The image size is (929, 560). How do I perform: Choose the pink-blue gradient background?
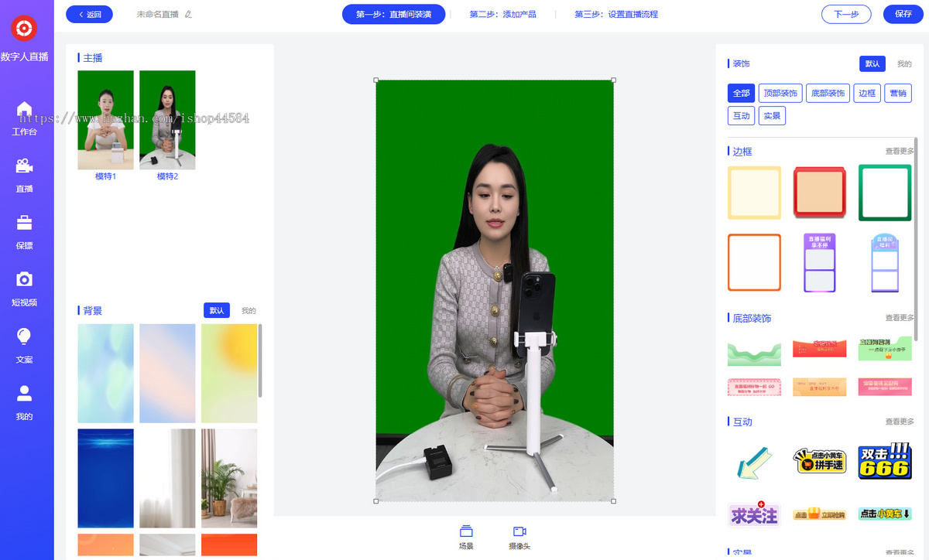pos(167,374)
